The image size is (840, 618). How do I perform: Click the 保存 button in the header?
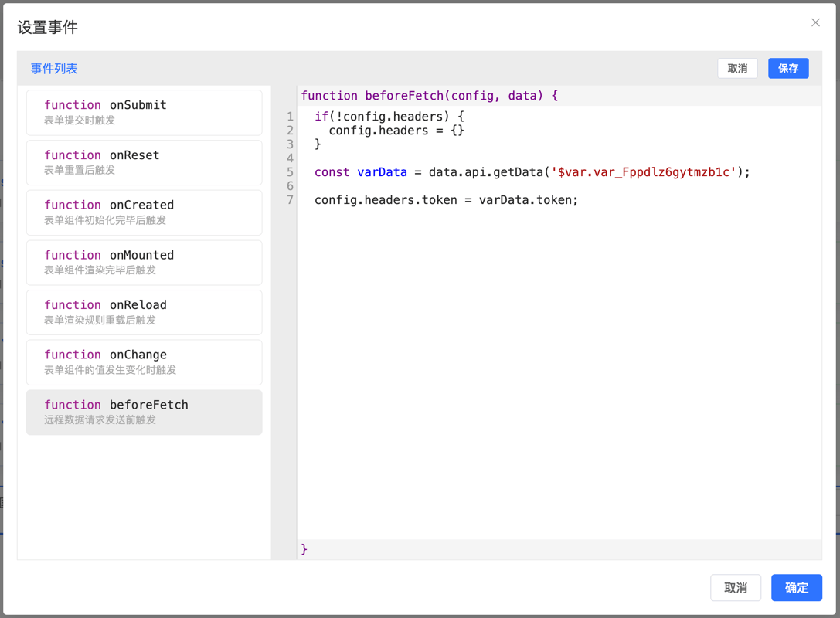coord(787,69)
